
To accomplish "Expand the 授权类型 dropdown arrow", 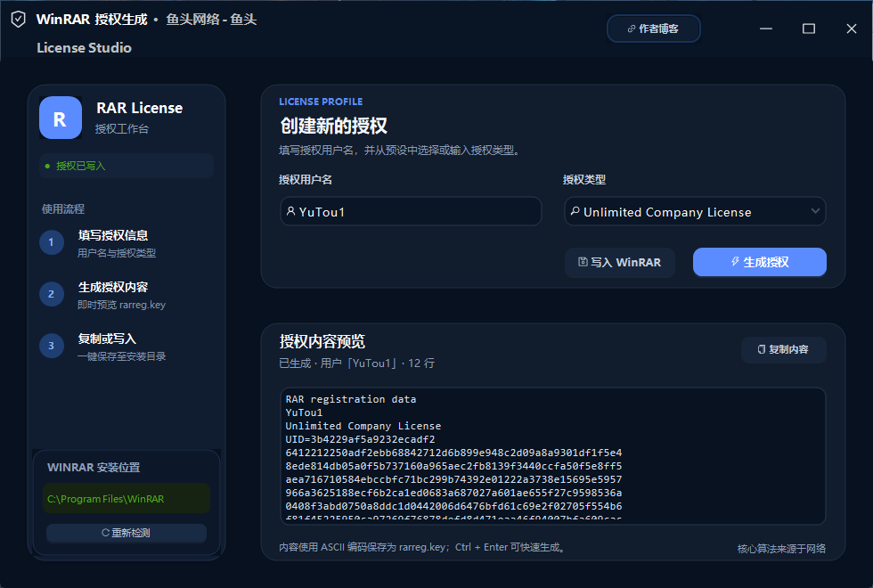I will click(x=815, y=211).
